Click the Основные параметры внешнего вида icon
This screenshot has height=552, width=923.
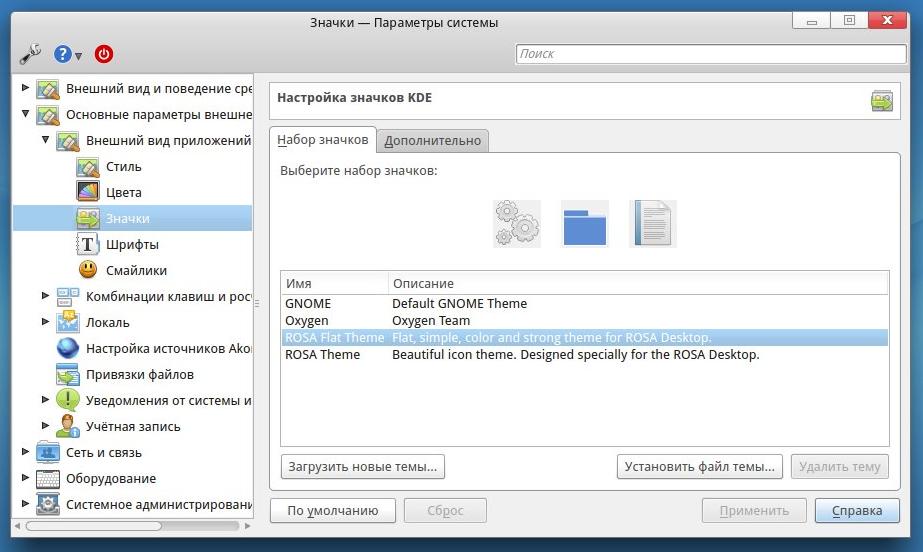coord(48,115)
